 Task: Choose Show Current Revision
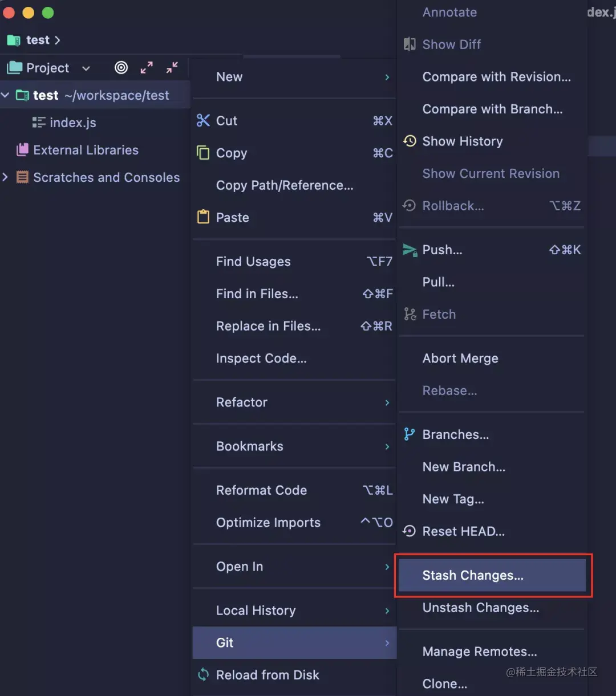point(492,173)
